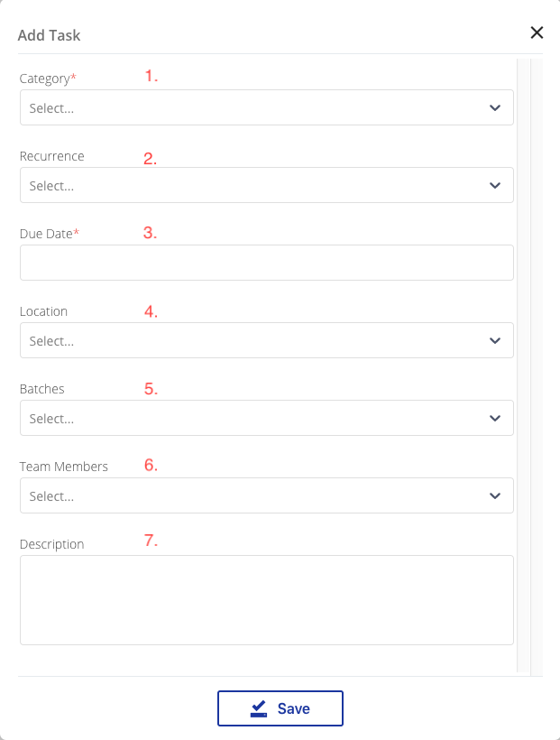Open the Recurrence dropdown
The height and width of the screenshot is (740, 560).
point(267,185)
